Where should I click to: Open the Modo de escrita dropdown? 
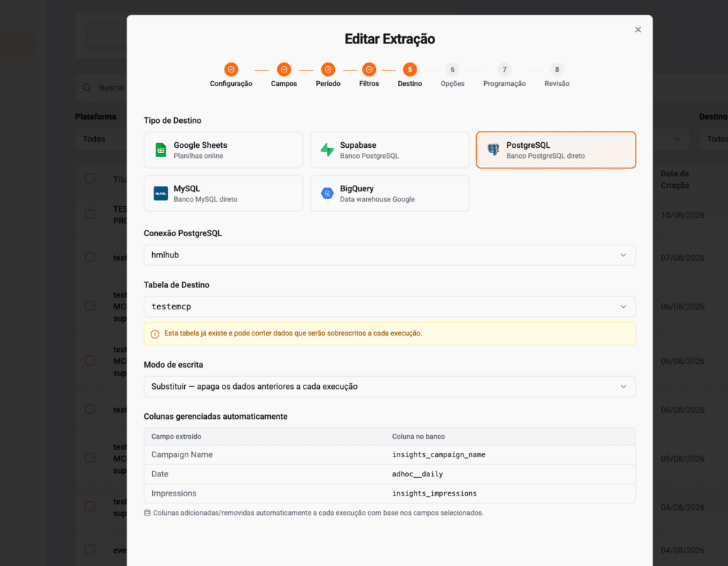point(390,386)
